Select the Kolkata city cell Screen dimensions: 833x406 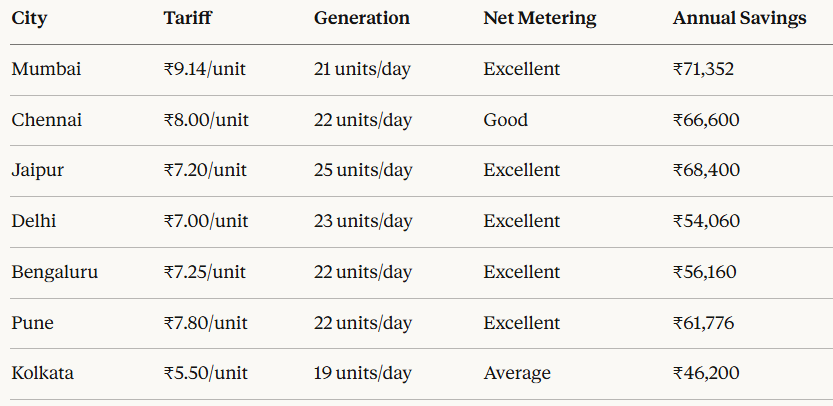tap(42, 373)
